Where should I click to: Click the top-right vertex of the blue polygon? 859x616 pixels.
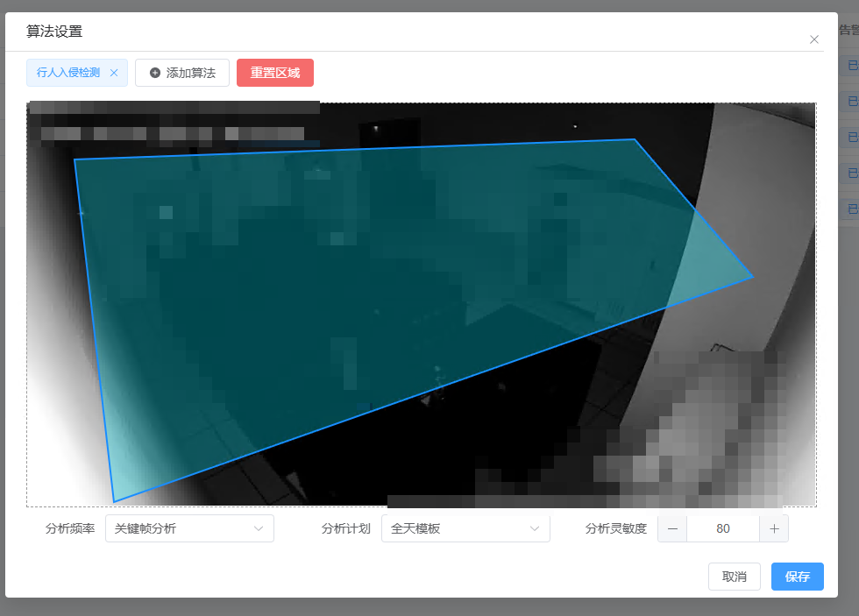[x=635, y=139]
